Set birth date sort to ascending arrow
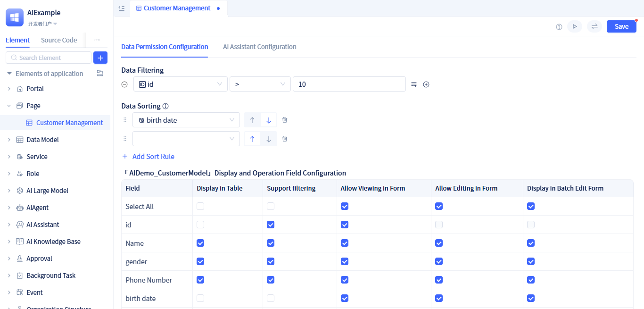 point(252,120)
